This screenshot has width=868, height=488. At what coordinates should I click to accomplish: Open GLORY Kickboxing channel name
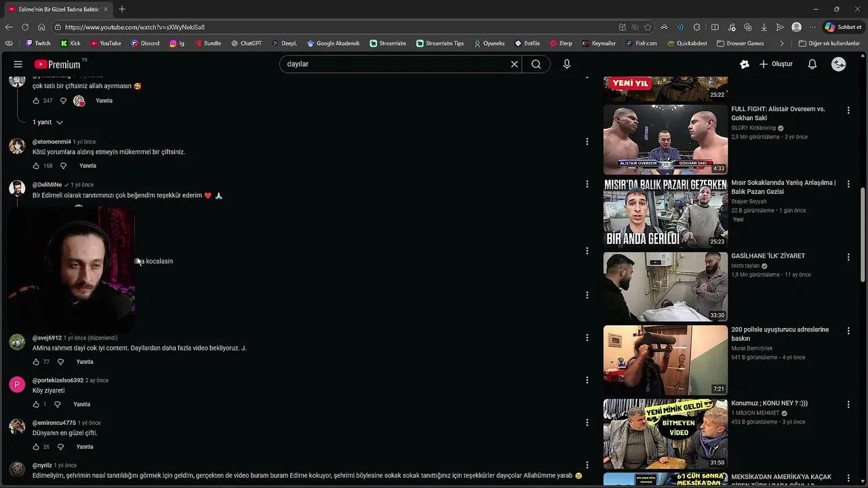pyautogui.click(x=753, y=128)
